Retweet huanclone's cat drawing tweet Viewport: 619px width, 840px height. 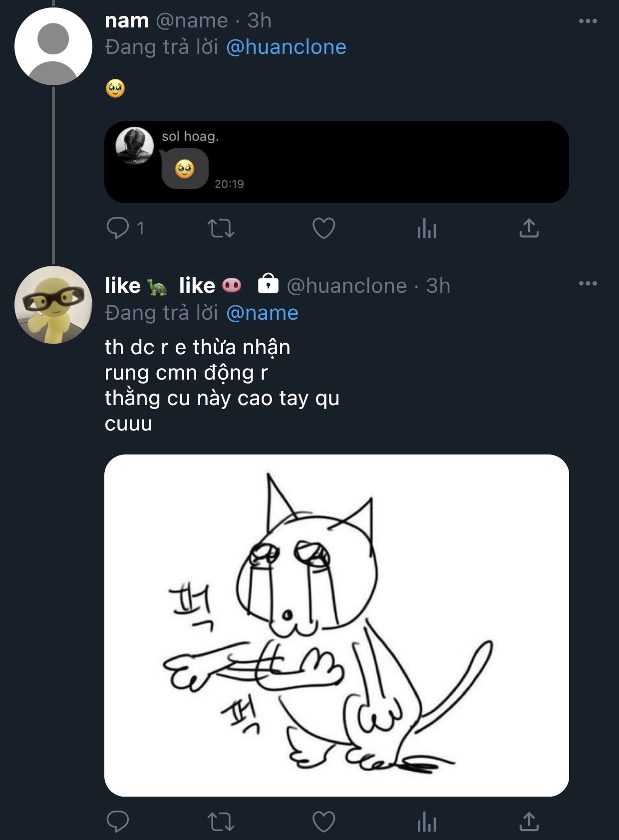click(x=221, y=822)
